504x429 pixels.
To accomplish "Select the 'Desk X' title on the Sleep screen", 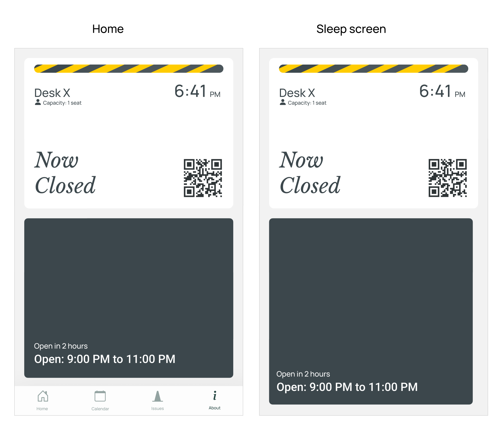I will pos(297,93).
